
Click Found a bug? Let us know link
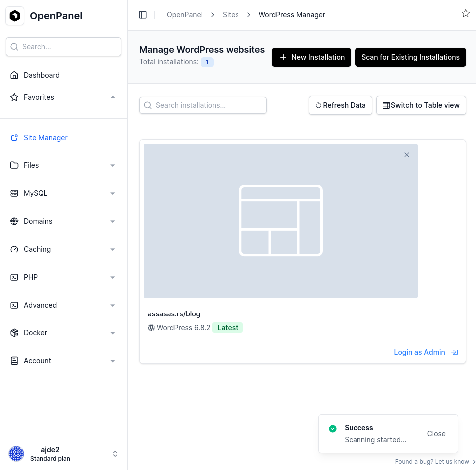click(x=435, y=461)
